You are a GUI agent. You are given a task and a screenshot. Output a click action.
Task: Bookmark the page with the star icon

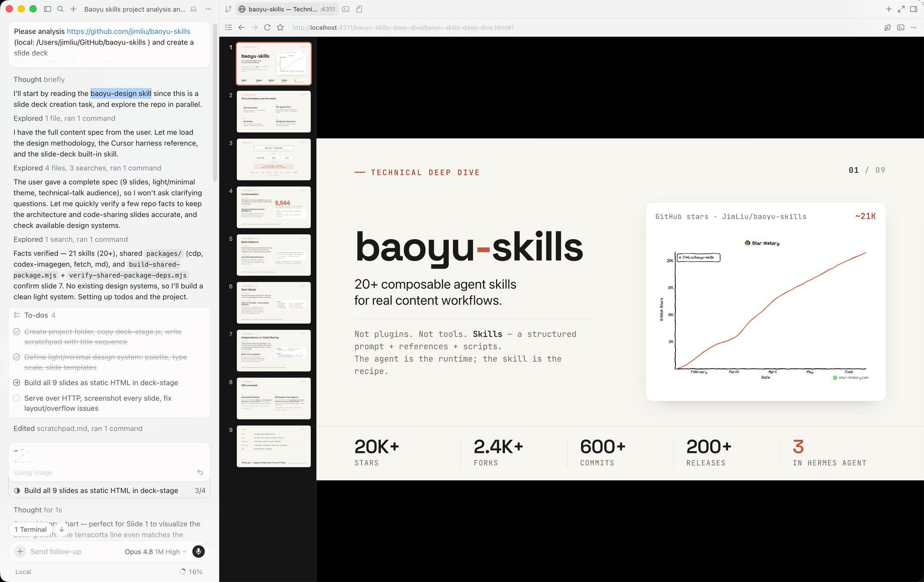pos(280,28)
